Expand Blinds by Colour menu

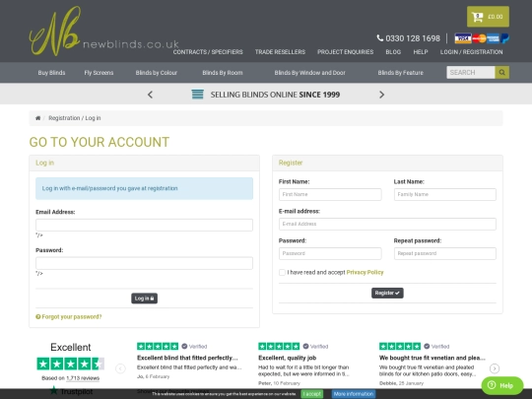coord(157,73)
